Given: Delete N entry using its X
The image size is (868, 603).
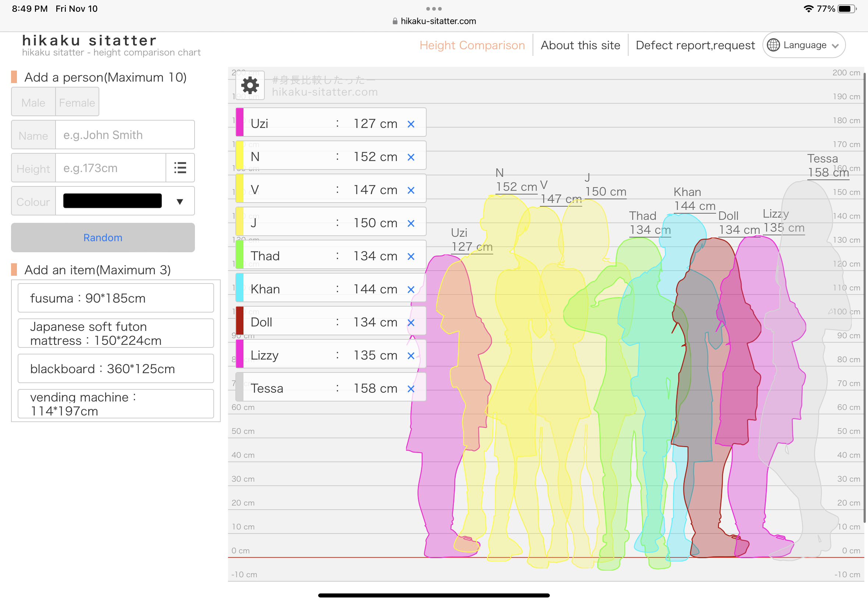Looking at the screenshot, I should (x=411, y=157).
